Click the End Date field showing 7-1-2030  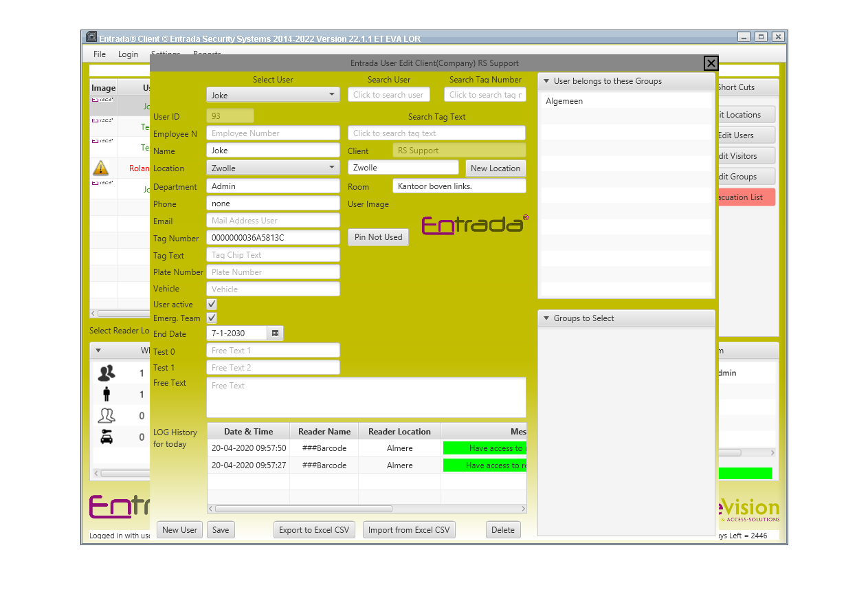pyautogui.click(x=236, y=333)
